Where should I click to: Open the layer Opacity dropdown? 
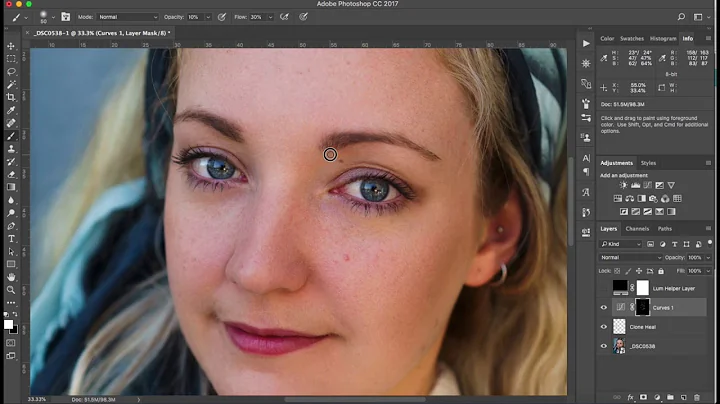click(x=708, y=258)
